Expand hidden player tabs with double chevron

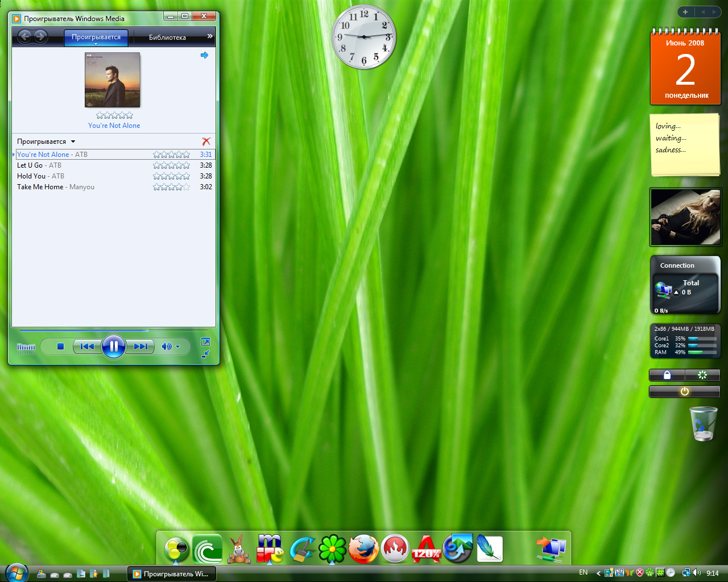(210, 36)
